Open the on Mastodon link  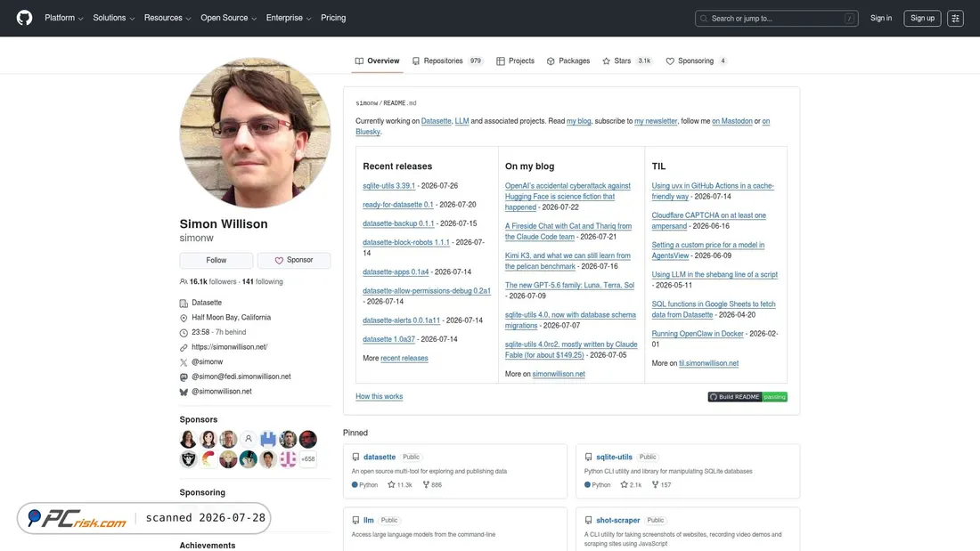tap(731, 121)
